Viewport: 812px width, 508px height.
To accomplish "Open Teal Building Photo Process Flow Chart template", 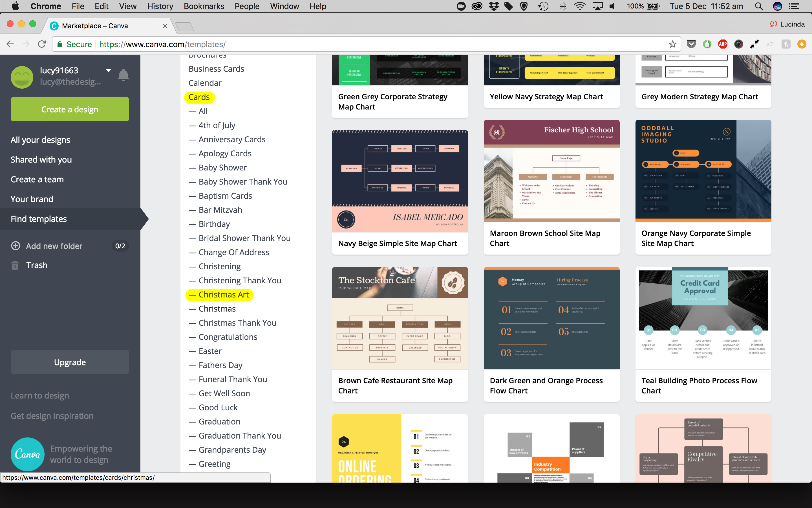I will pyautogui.click(x=703, y=334).
